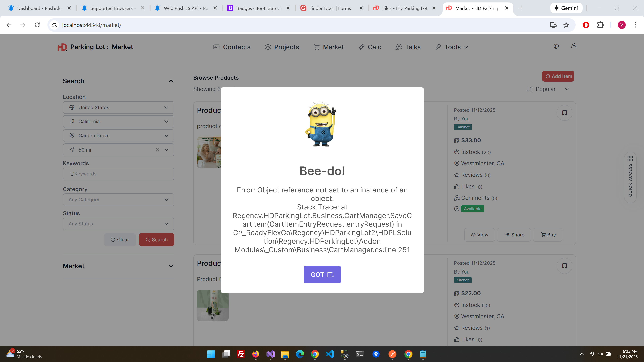Bookmark this page with star icon
644x362 pixels.
coord(566,25)
